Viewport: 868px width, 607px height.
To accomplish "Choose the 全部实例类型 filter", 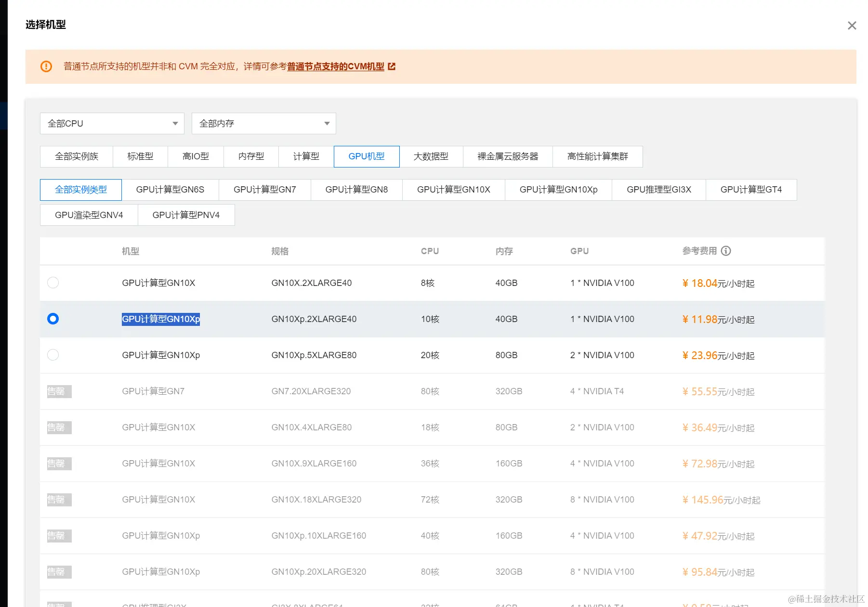I will [x=81, y=190].
